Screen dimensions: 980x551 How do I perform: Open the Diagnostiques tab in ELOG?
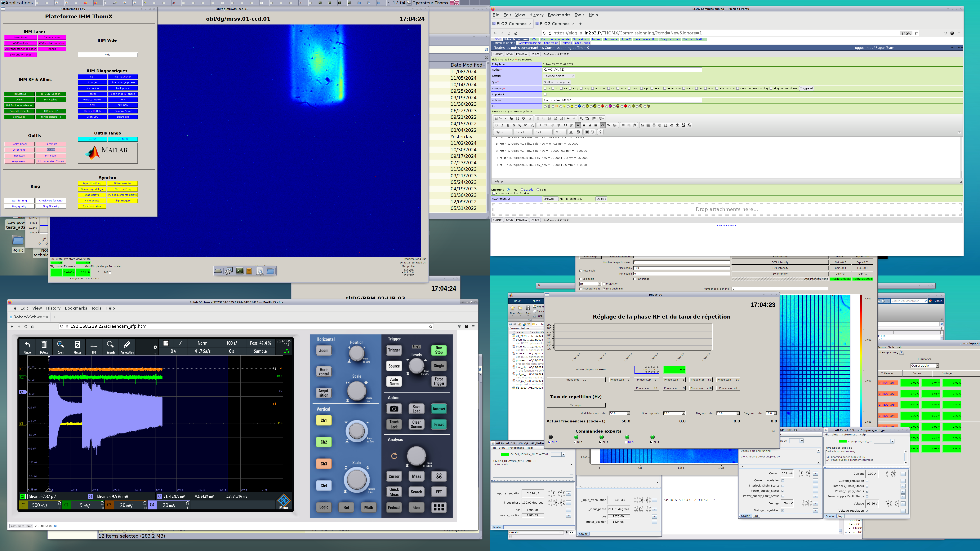pyautogui.click(x=670, y=39)
